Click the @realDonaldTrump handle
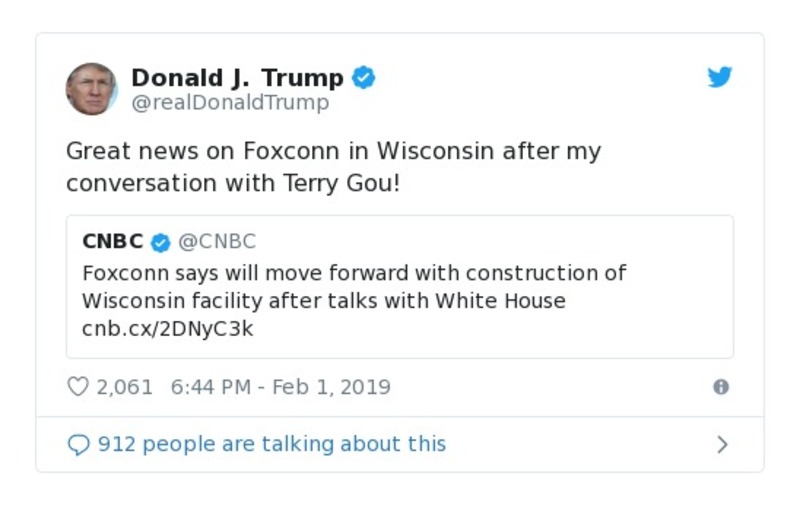800x508 pixels. point(230,103)
